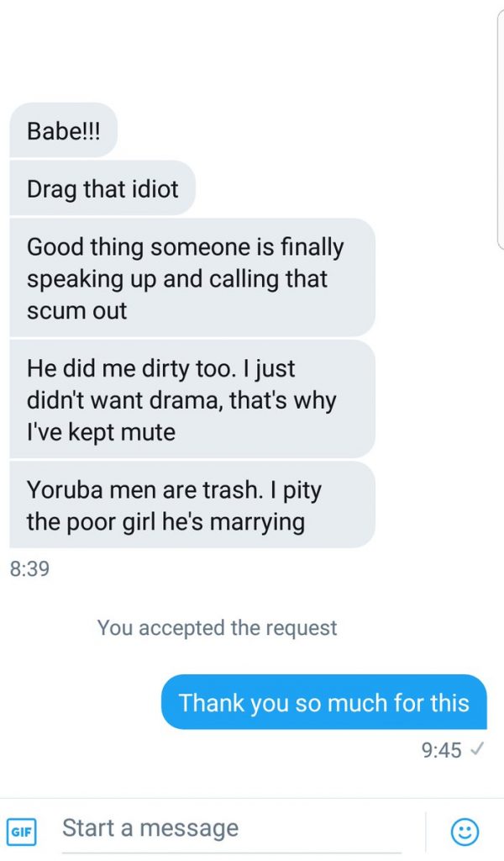
Task: Tap the "Good thing someone is finally" bubble
Action: tap(192, 278)
